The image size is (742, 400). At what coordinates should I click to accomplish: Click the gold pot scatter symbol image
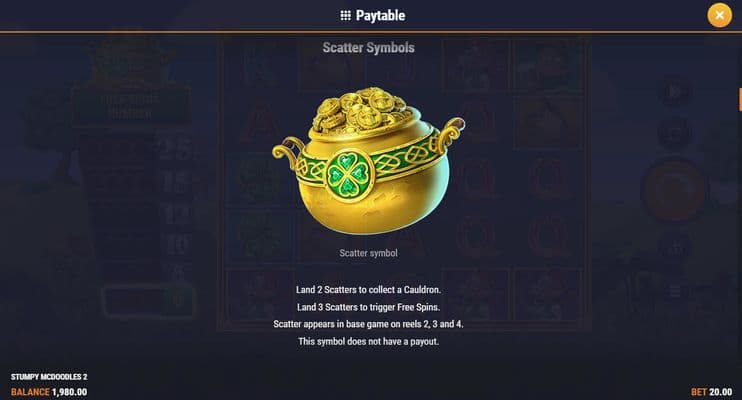click(368, 161)
